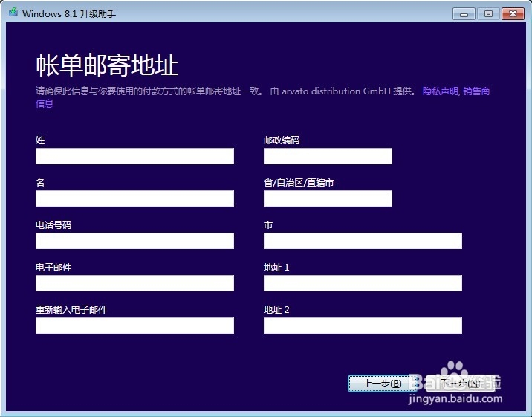The width and height of the screenshot is (532, 417).
Task: Select the 重新输入电子邮件 text box
Action: 134,326
